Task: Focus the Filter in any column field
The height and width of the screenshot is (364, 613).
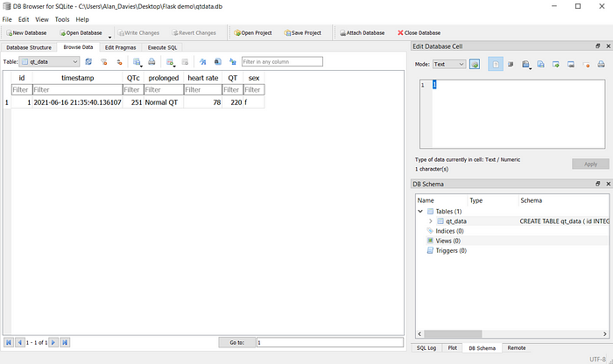Action: (282, 62)
